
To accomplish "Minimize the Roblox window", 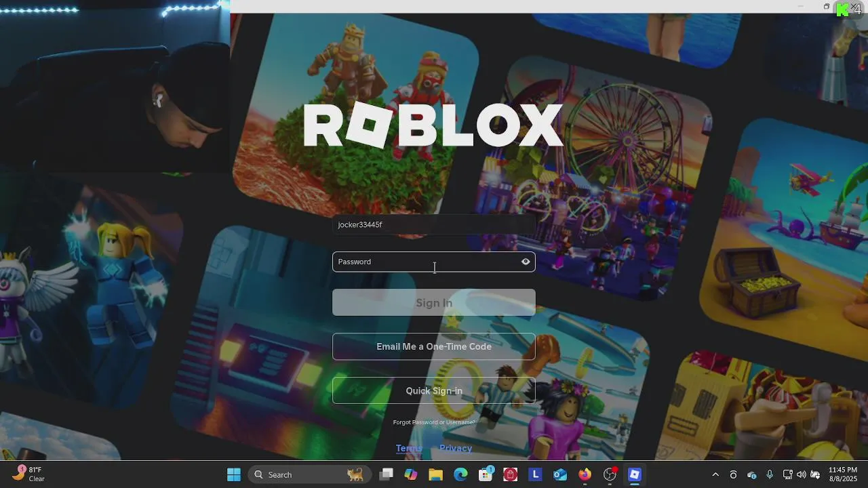I will tap(800, 6).
